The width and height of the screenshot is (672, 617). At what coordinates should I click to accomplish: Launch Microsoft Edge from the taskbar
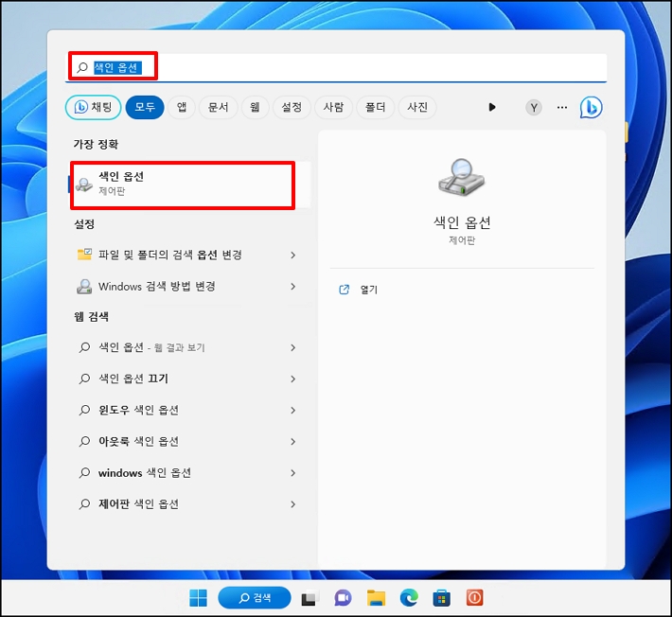(x=409, y=598)
